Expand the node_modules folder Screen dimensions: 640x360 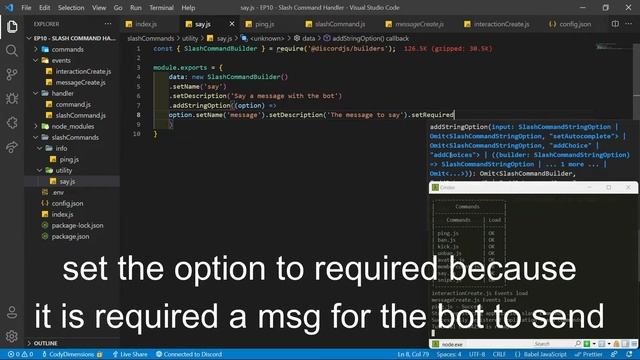(36, 127)
